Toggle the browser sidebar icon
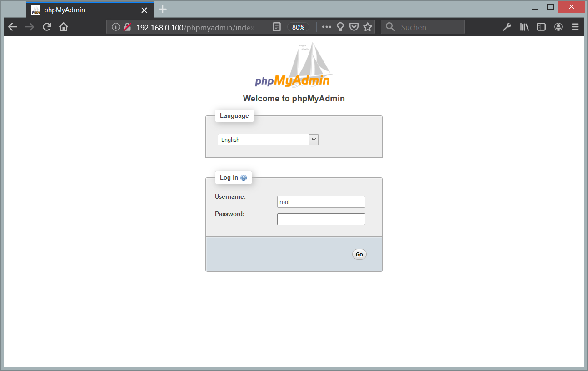 pyautogui.click(x=541, y=27)
